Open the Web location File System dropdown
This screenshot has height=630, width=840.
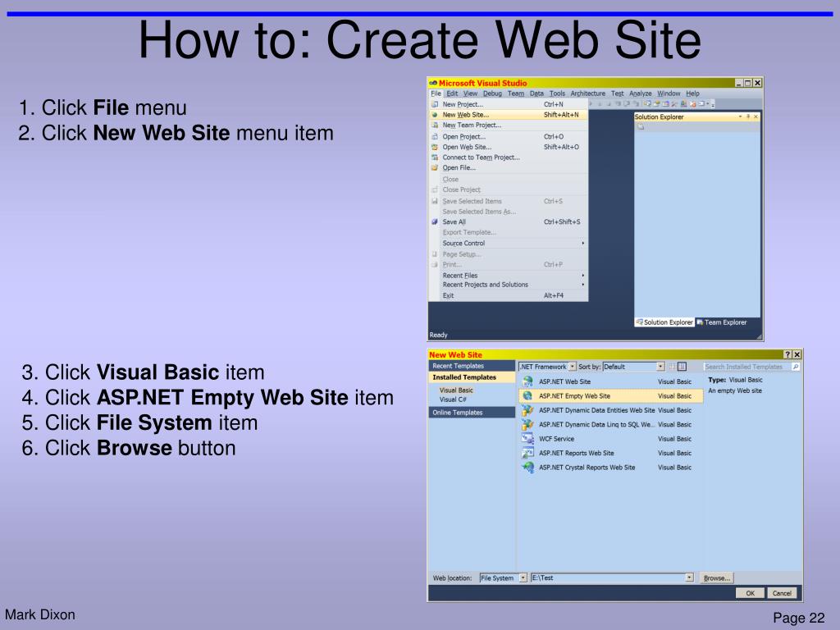pyautogui.click(x=523, y=577)
